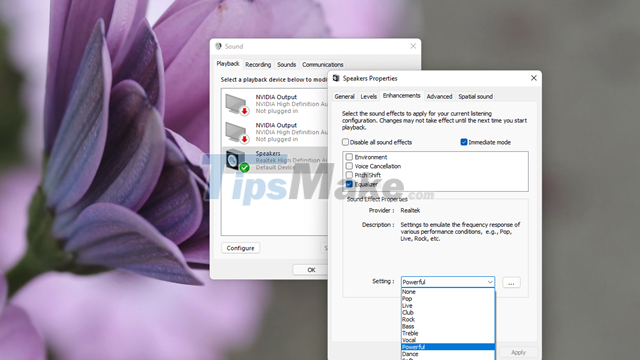Open the Spatial sound tab

pos(476,96)
